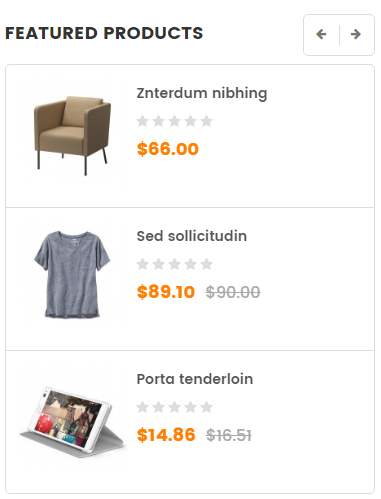This screenshot has width=381, height=499.
Task: Click the previous arrow in Featured Products
Action: coord(321,34)
